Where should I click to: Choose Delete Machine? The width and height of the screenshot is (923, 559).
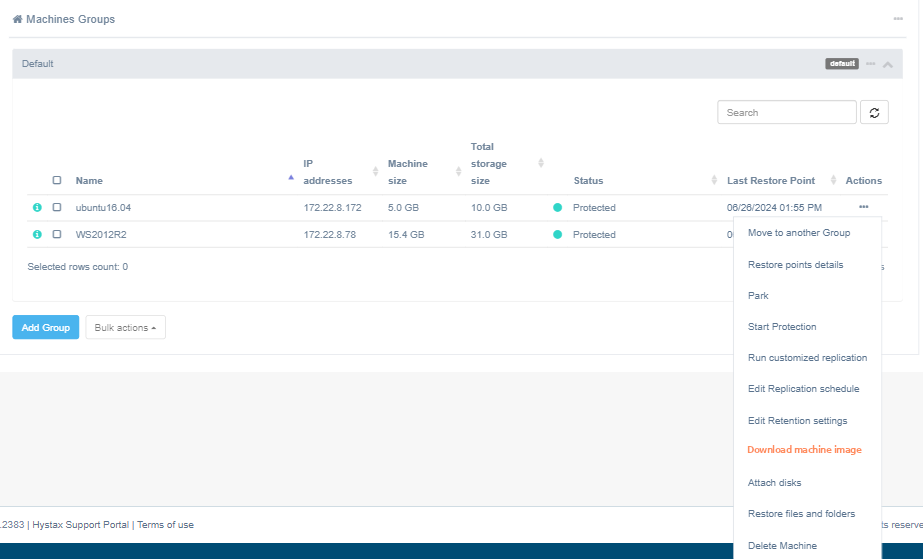tap(782, 545)
